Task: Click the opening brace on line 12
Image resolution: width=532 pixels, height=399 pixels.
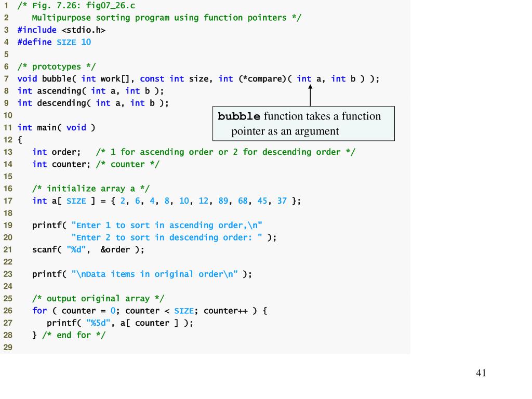Action: (x=20, y=140)
